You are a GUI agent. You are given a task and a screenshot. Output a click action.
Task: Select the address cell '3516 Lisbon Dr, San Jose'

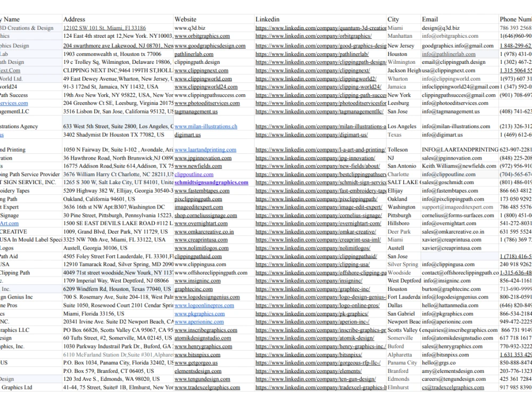tap(118, 111)
